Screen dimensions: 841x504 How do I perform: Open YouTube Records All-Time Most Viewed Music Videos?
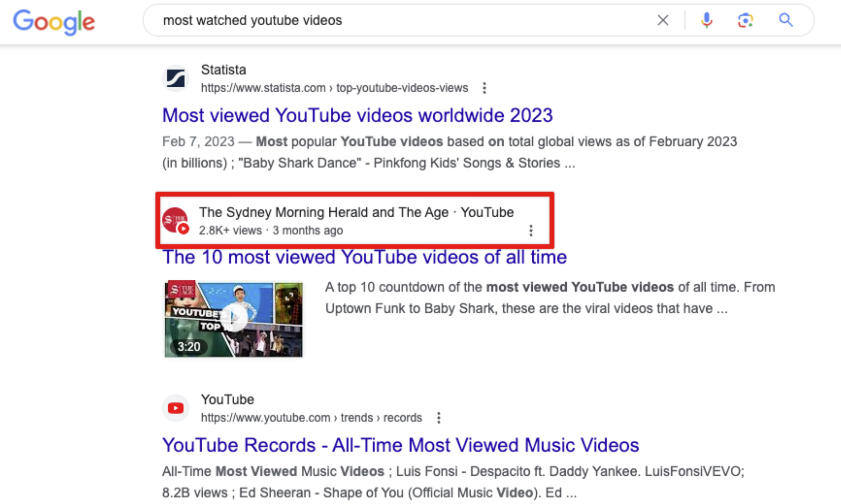pyautogui.click(x=400, y=445)
